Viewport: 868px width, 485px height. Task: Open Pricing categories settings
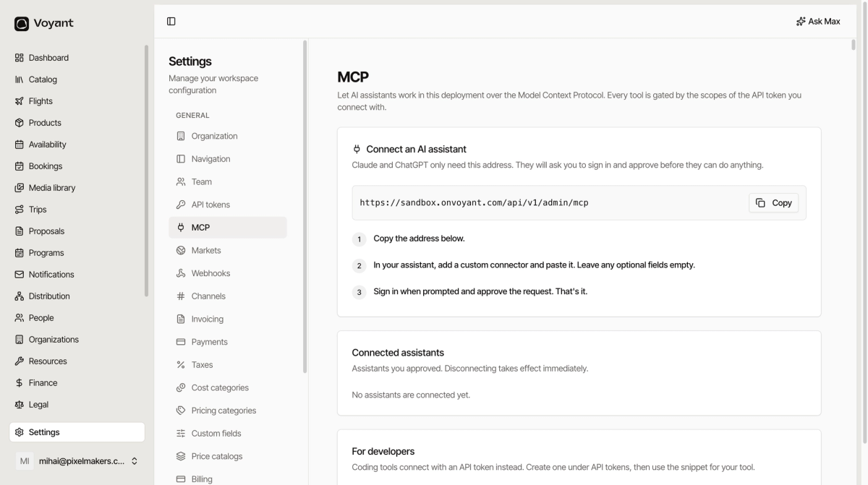point(228,411)
